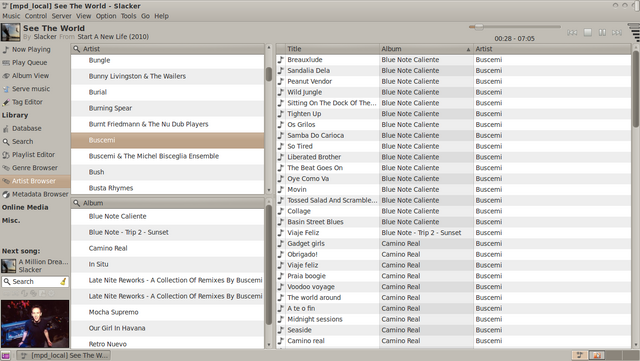Click the Artist filter magnifier icon
The width and height of the screenshot is (640, 361).
point(76,49)
